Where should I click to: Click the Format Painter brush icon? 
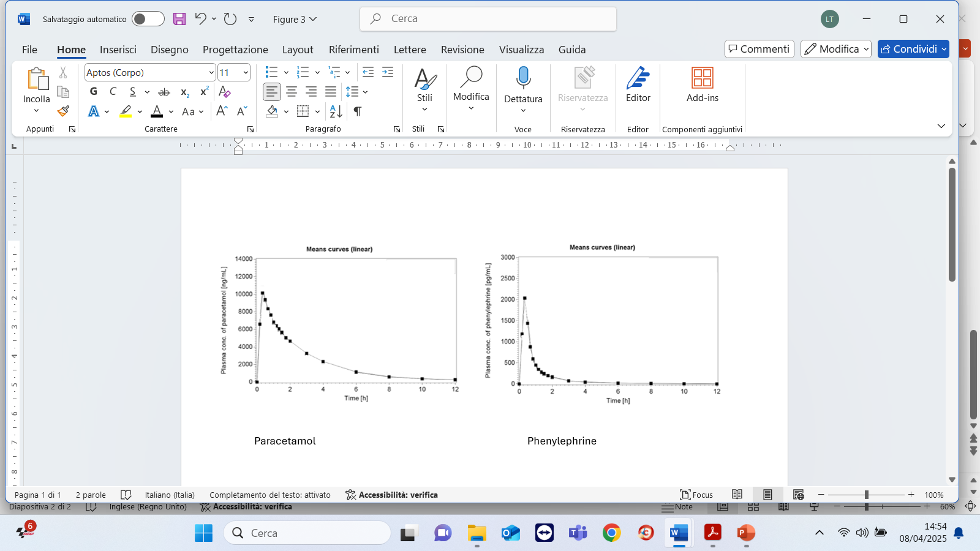63,111
